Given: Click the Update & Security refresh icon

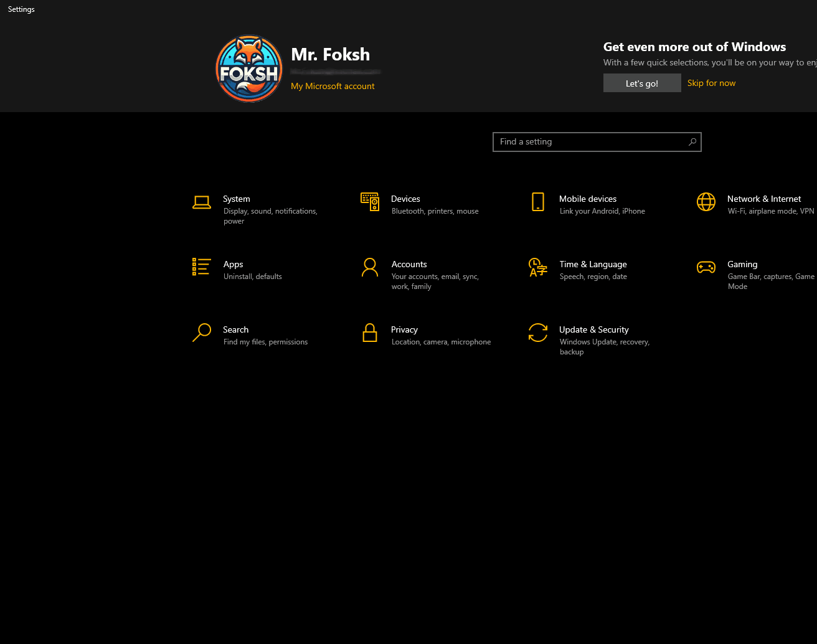Looking at the screenshot, I should click(538, 333).
